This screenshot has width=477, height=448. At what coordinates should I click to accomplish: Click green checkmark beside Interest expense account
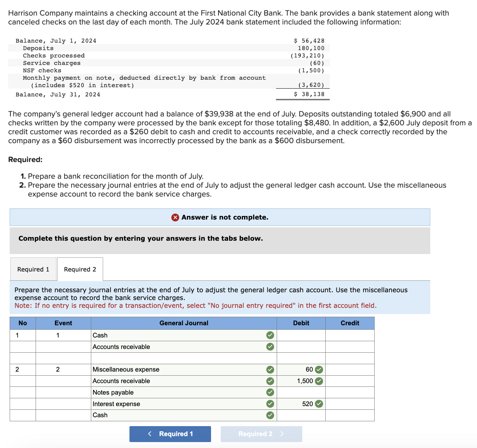coord(270,404)
